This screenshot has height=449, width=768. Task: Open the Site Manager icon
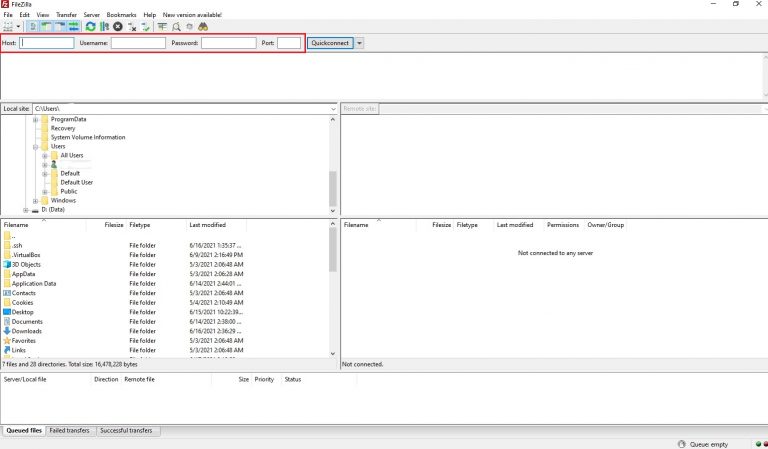click(x=8, y=26)
